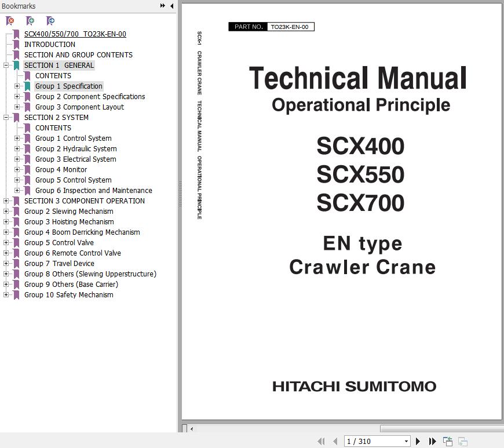Viewport: 504px width, 448px height.
Task: Click the delete bookmark icon
Action: point(10,21)
